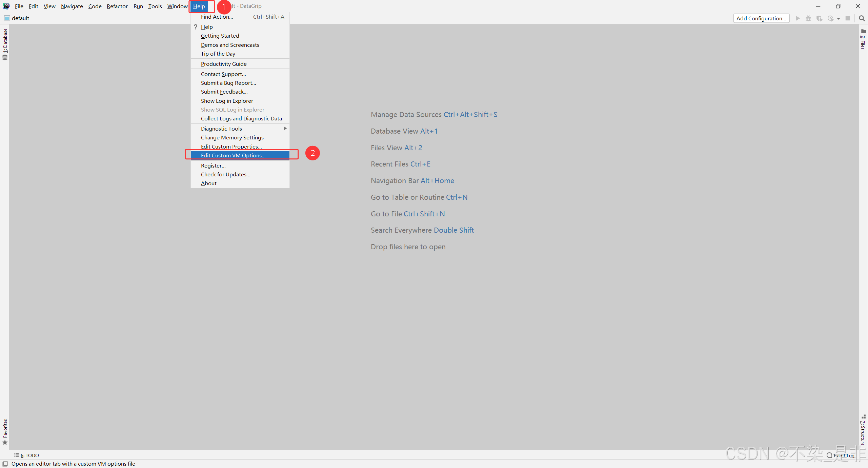Click the Run with Coverage shield icon

(819, 18)
